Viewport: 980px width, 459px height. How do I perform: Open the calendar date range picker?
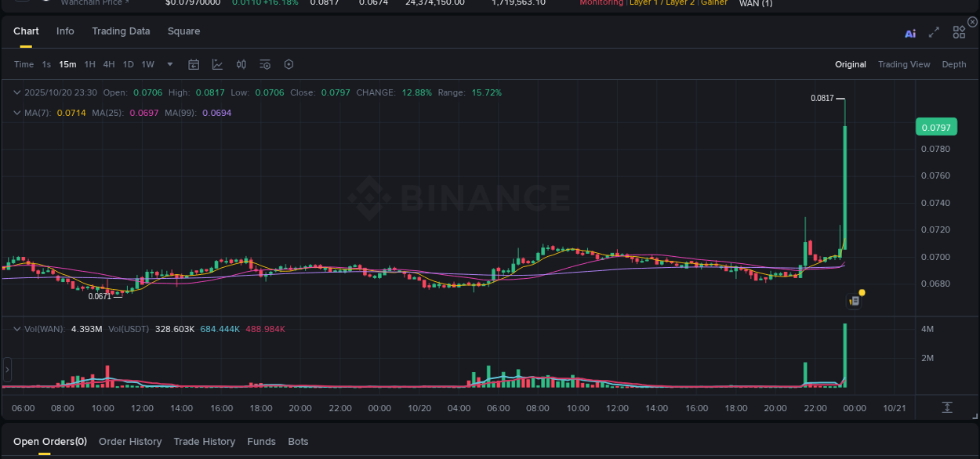[x=194, y=64]
